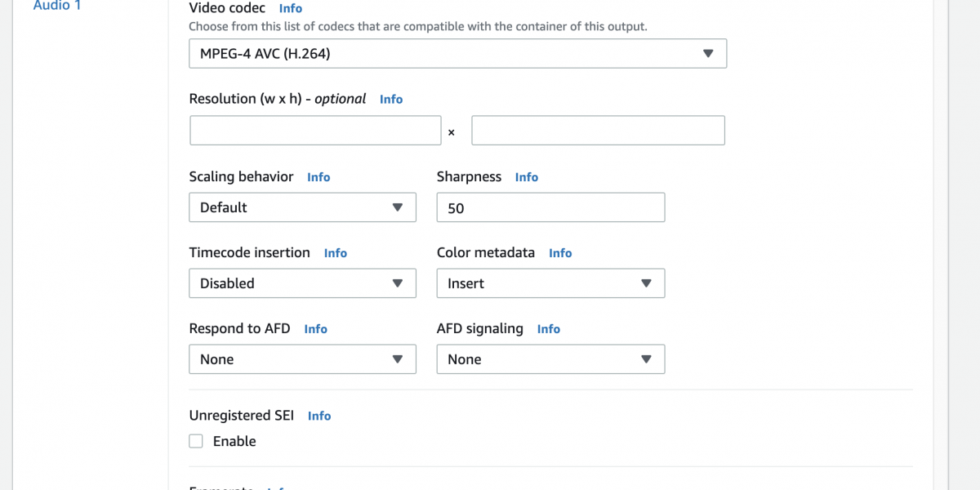Open Info for Scaling behavior
This screenshot has width=980, height=490.
pyautogui.click(x=318, y=177)
